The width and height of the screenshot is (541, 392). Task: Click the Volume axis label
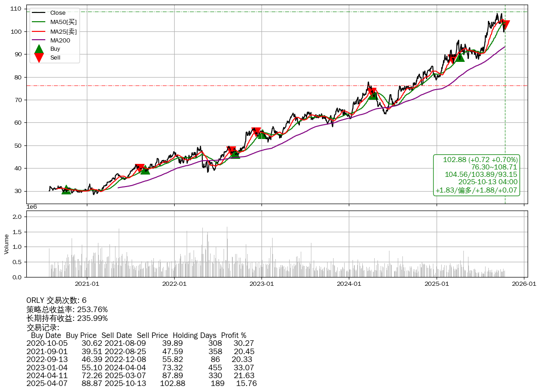click(6, 244)
